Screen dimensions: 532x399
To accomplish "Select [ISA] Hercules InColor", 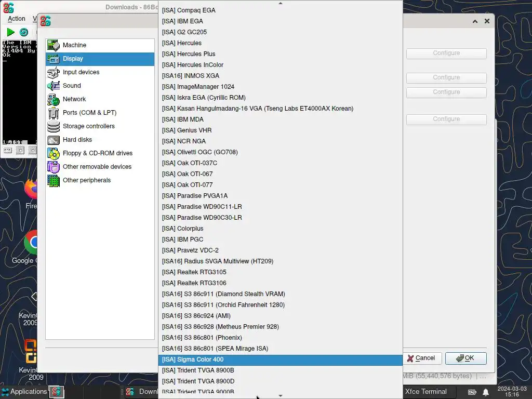I will [x=280, y=65].
